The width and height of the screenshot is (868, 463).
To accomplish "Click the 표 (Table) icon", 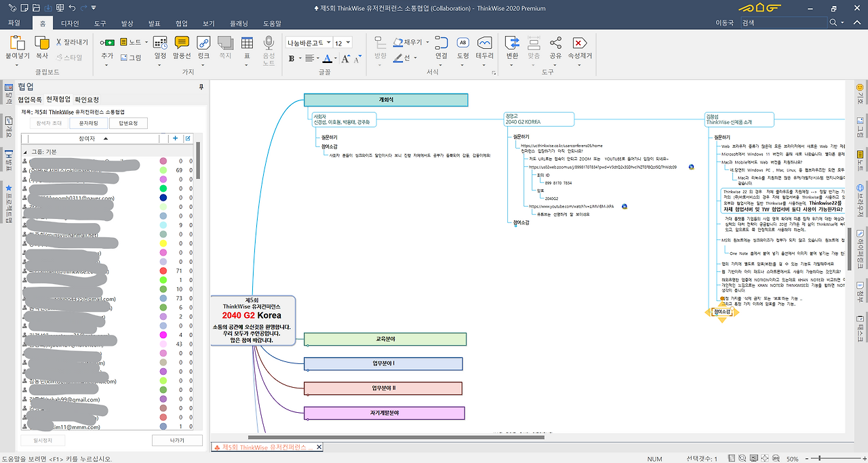I will 247,43.
